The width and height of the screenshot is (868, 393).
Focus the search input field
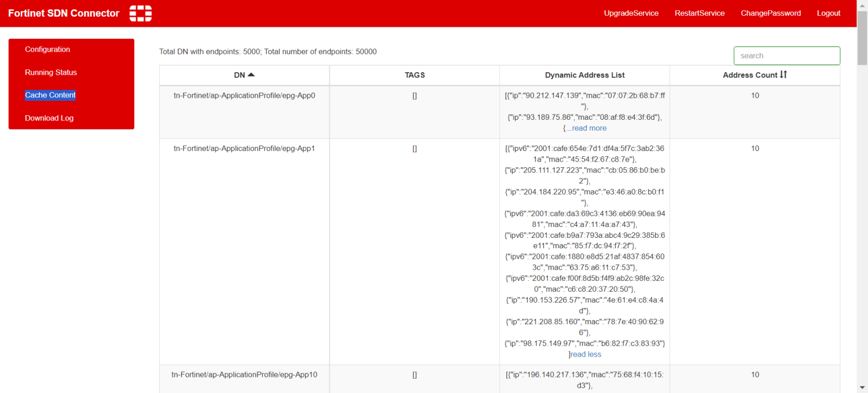(x=786, y=56)
